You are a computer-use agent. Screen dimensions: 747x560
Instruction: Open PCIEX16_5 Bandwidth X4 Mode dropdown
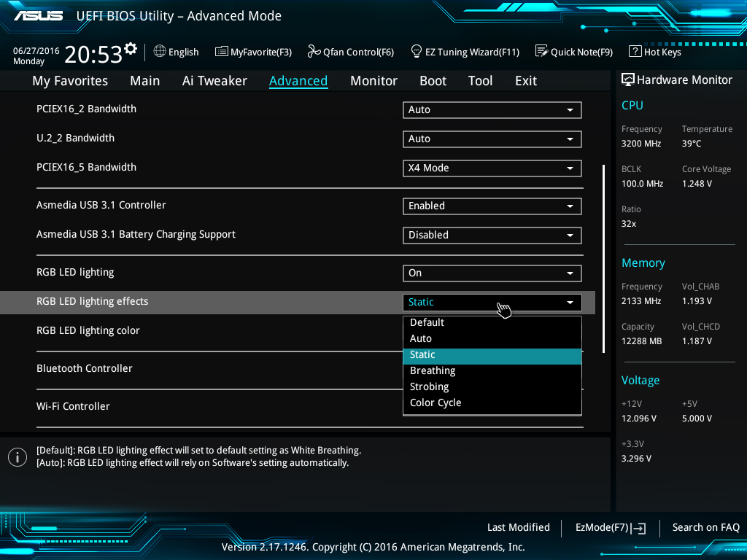point(492,168)
